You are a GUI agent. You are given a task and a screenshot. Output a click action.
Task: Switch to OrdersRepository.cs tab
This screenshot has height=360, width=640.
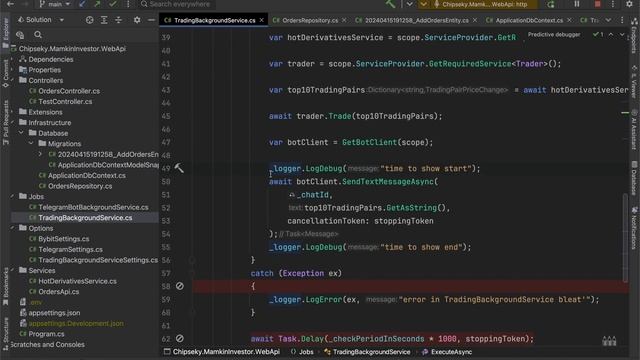coord(309,20)
